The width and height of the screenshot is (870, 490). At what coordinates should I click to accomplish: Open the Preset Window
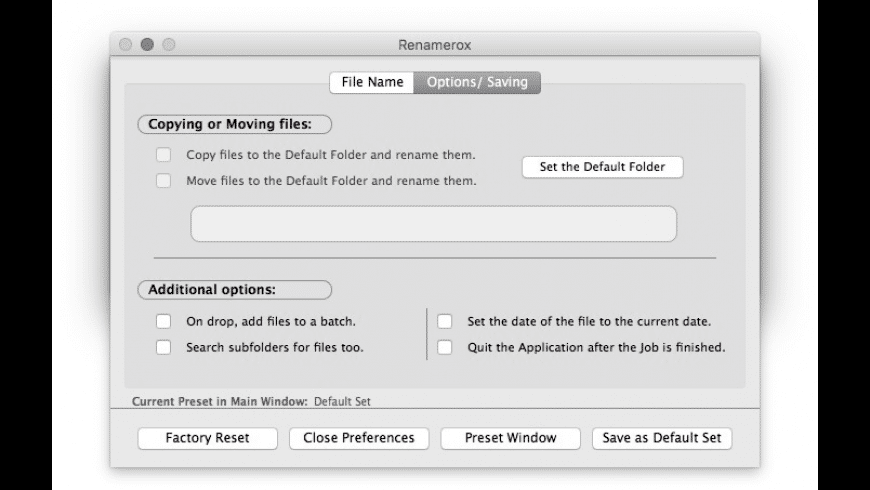pos(510,438)
